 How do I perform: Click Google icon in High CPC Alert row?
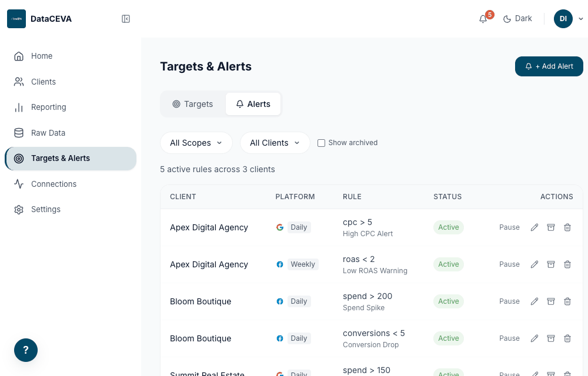point(280,227)
